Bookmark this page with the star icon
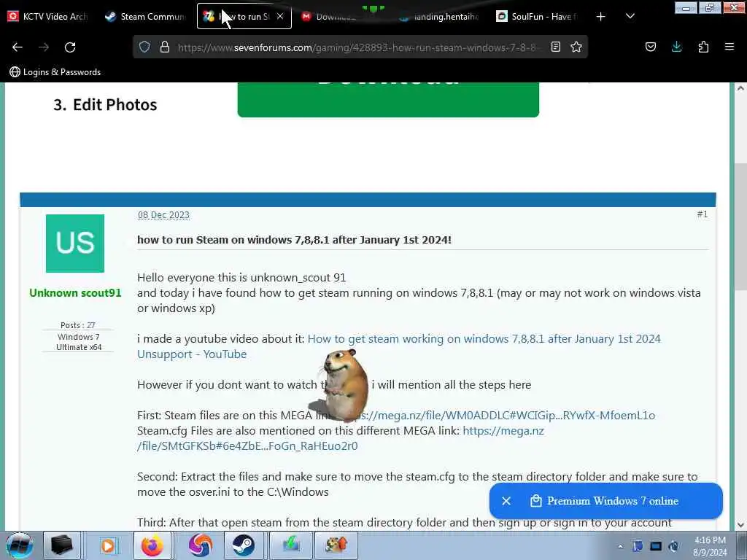 (x=576, y=47)
